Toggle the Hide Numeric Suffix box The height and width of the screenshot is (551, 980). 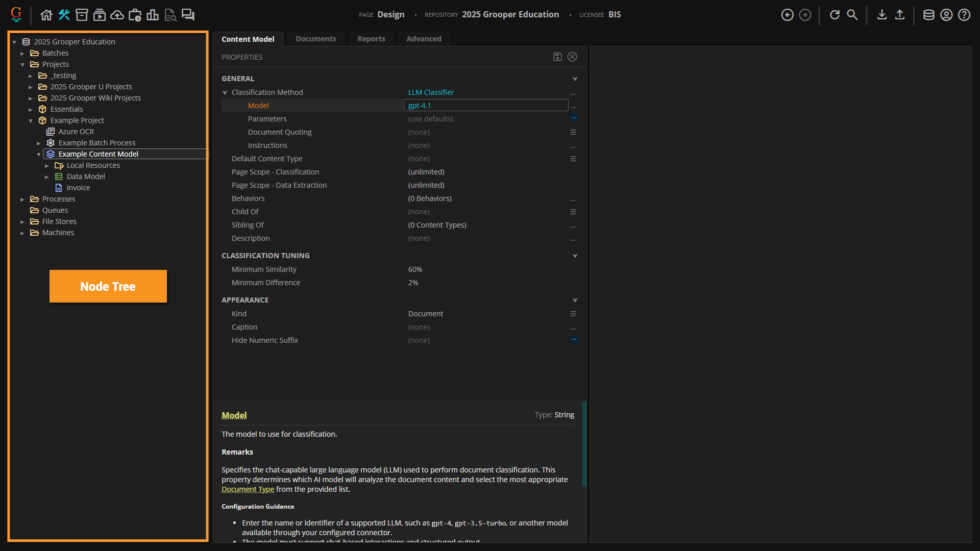point(574,340)
